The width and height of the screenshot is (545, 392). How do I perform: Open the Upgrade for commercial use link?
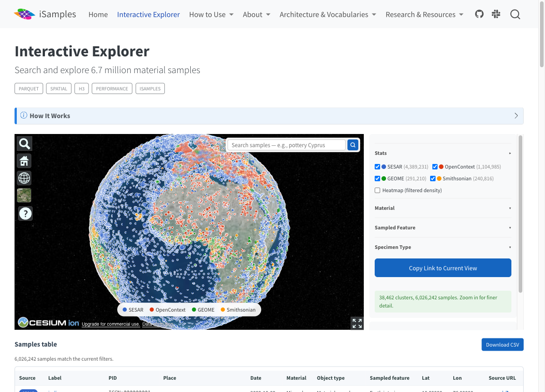111,324
